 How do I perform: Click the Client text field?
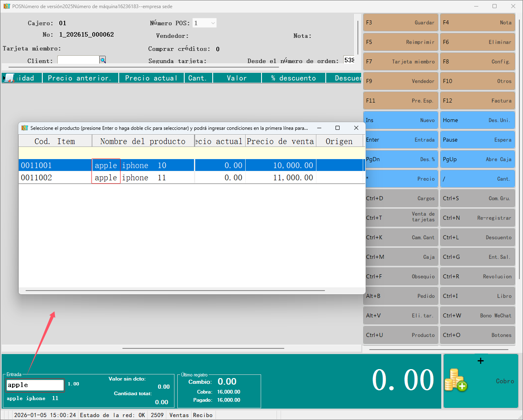tap(78, 60)
